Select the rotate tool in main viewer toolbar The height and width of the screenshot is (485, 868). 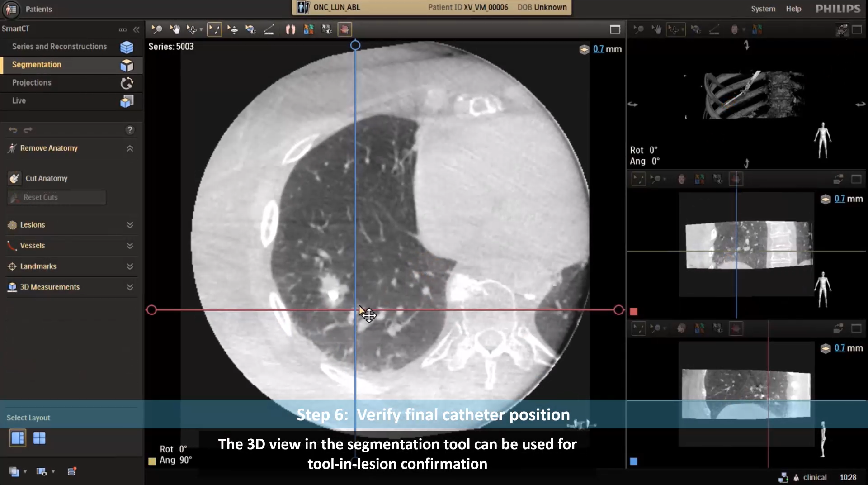click(x=192, y=29)
